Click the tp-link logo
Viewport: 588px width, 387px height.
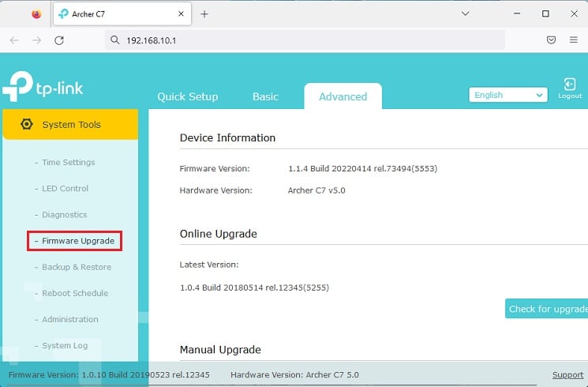coord(43,86)
